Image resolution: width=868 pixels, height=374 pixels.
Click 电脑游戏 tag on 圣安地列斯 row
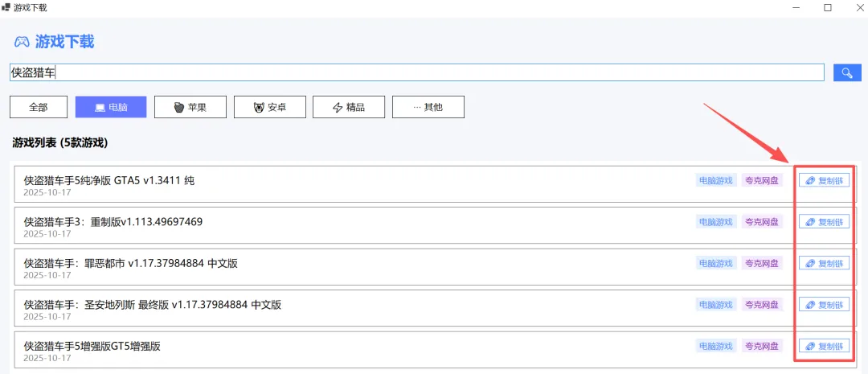[716, 305]
